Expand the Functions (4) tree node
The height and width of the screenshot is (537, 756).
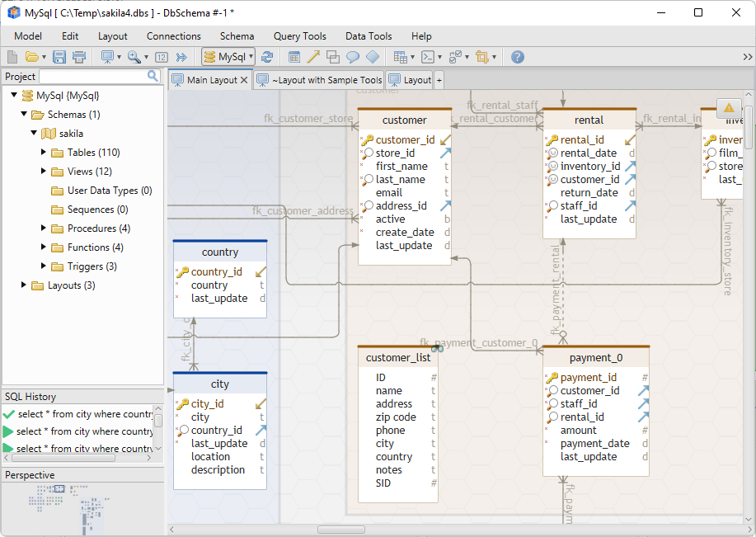[x=44, y=247]
